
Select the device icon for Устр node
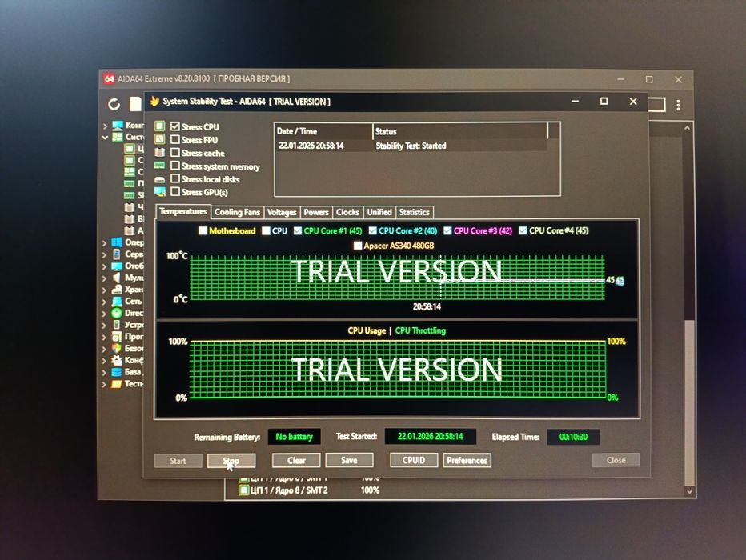(117, 325)
